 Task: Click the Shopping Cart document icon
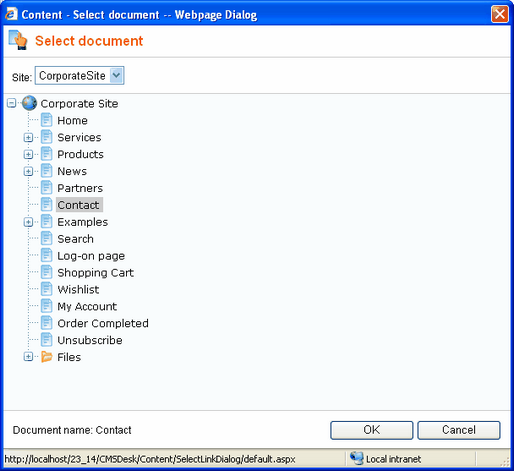tap(47, 272)
